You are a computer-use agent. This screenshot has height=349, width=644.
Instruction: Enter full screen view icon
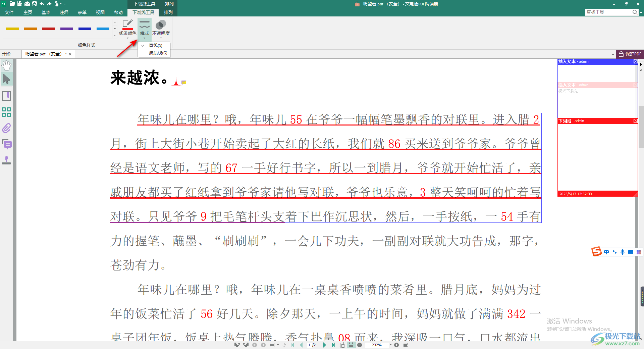[x=405, y=345]
